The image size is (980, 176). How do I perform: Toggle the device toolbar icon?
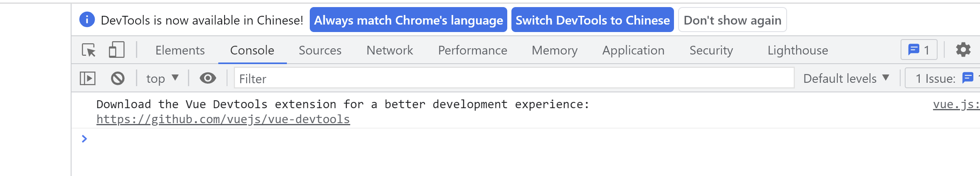click(x=116, y=50)
